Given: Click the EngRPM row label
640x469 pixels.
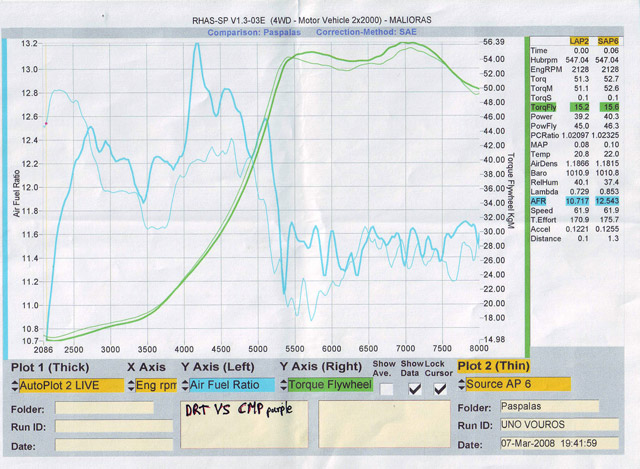Looking at the screenshot, I should click(x=546, y=69).
